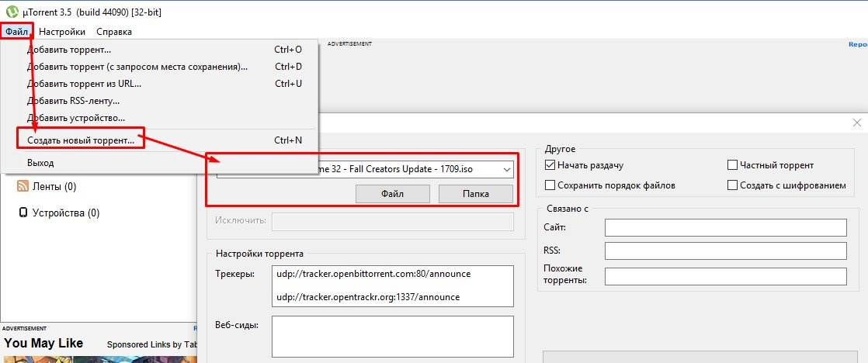This screenshot has height=363, width=868.
Task: Focus the Веб-сиды text box
Action: tap(393, 335)
